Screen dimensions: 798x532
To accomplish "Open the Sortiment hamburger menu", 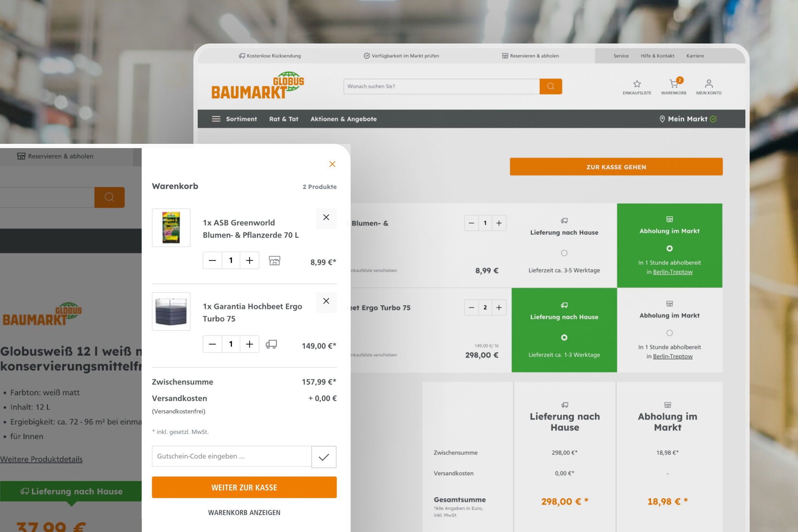I will [x=216, y=119].
